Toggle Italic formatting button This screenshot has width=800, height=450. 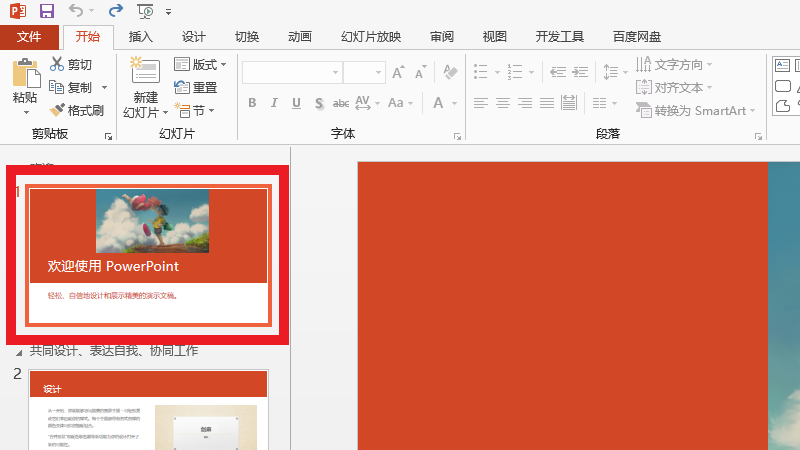pyautogui.click(x=274, y=103)
